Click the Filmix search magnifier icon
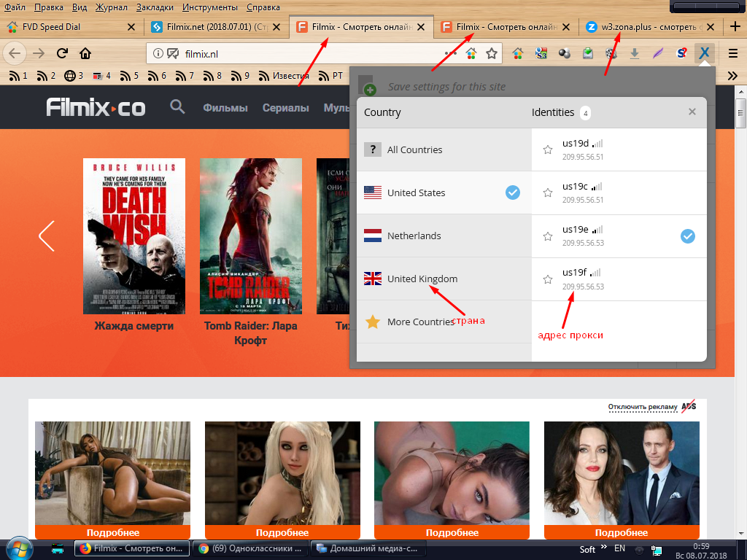This screenshot has height=560, width=747. pos(177,107)
